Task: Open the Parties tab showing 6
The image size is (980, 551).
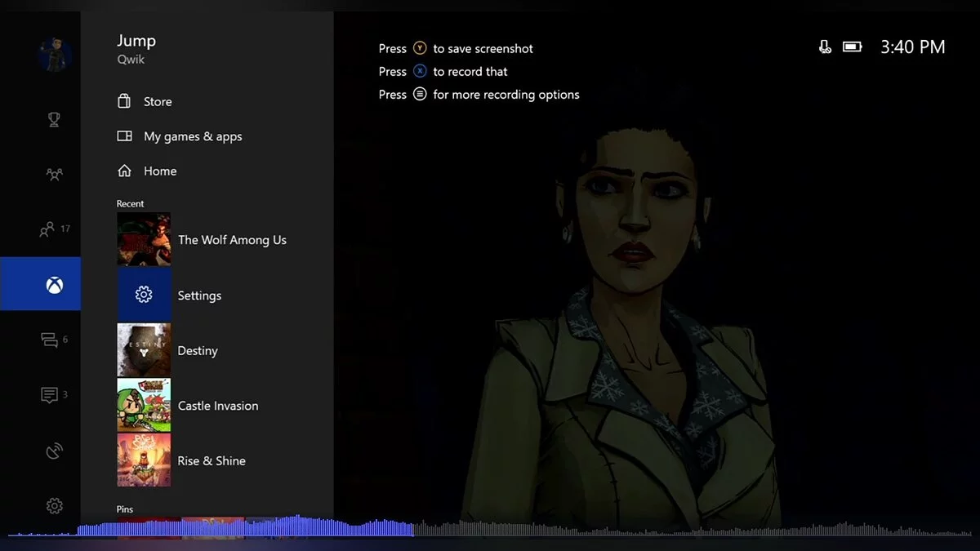Action: [54, 340]
